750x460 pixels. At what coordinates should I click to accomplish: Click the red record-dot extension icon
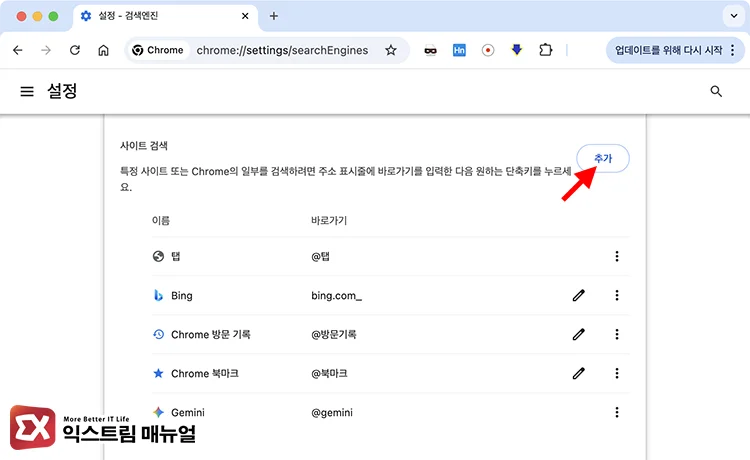[488, 50]
